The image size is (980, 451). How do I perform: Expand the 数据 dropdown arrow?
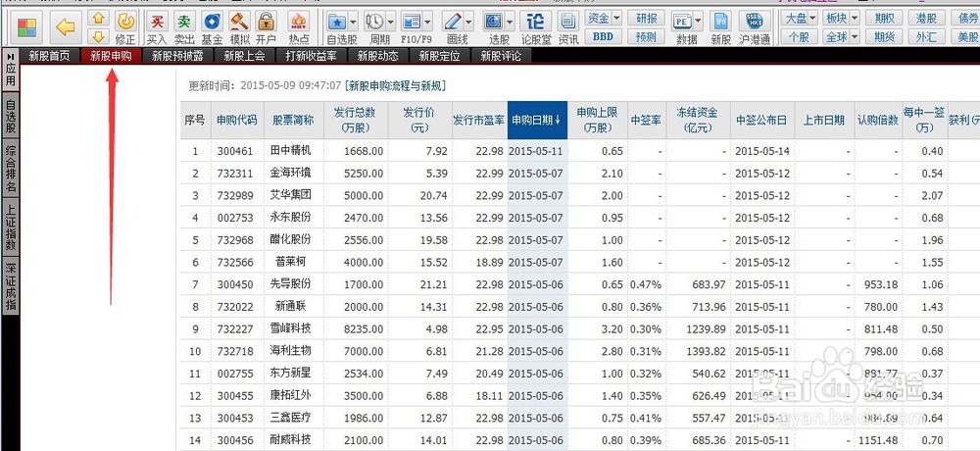pos(698,20)
